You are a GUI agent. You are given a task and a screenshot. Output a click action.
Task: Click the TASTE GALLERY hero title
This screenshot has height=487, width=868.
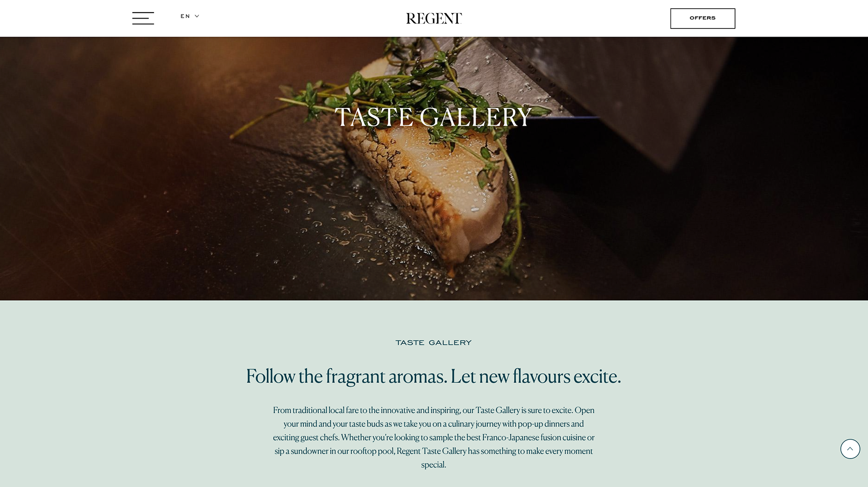coord(433,117)
